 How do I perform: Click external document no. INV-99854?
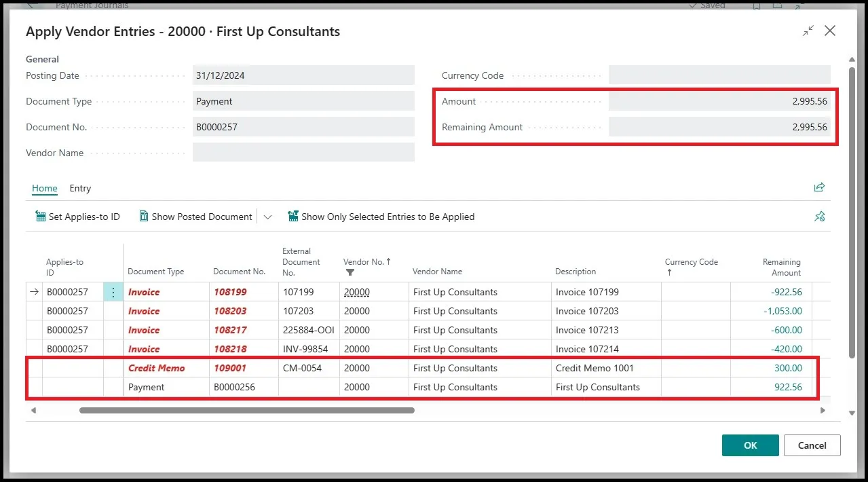pos(305,349)
